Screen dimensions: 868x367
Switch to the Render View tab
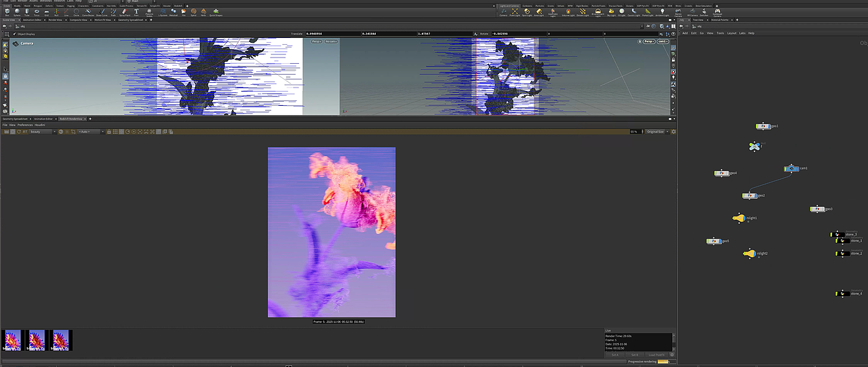(55, 20)
